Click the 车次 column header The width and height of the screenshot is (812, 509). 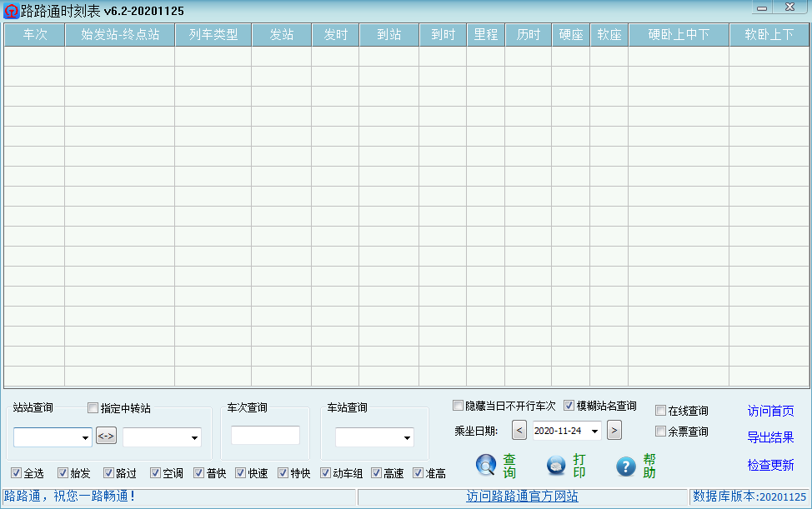(33, 34)
